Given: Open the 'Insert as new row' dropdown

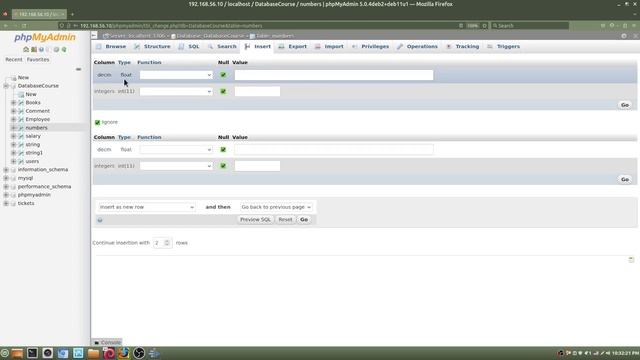Looking at the screenshot, I should [x=147, y=207].
